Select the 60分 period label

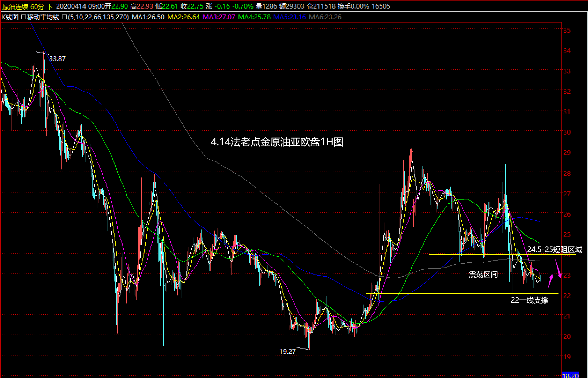click(x=37, y=6)
